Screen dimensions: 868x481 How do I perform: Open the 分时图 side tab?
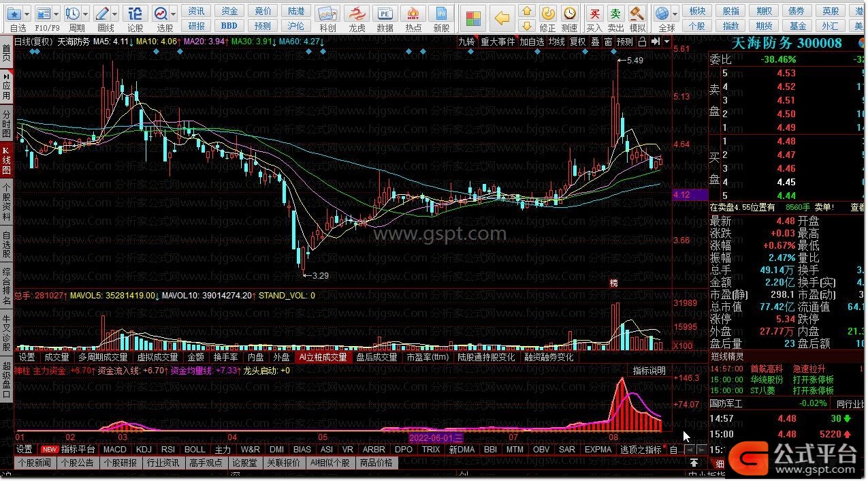tap(6, 123)
